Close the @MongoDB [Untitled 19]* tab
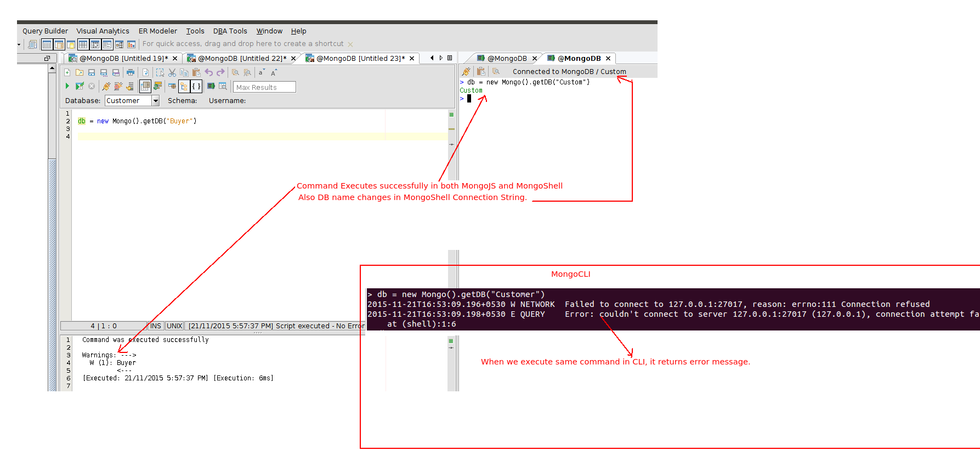The image size is (980, 456). pyautogui.click(x=175, y=58)
